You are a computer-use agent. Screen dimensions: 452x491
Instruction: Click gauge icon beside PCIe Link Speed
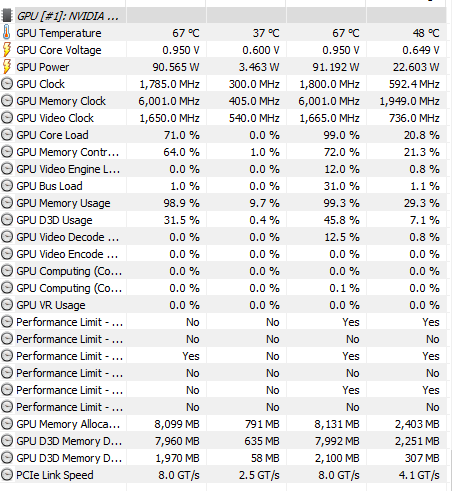(7, 475)
